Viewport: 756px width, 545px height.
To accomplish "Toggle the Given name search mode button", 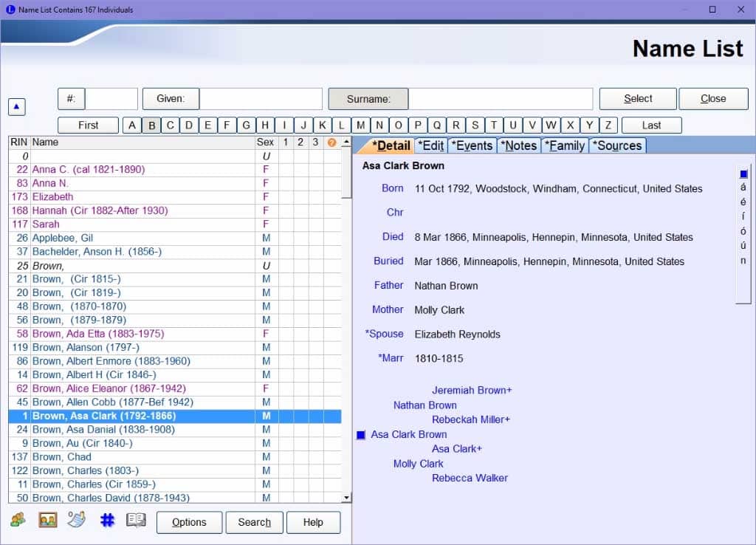I will [170, 99].
